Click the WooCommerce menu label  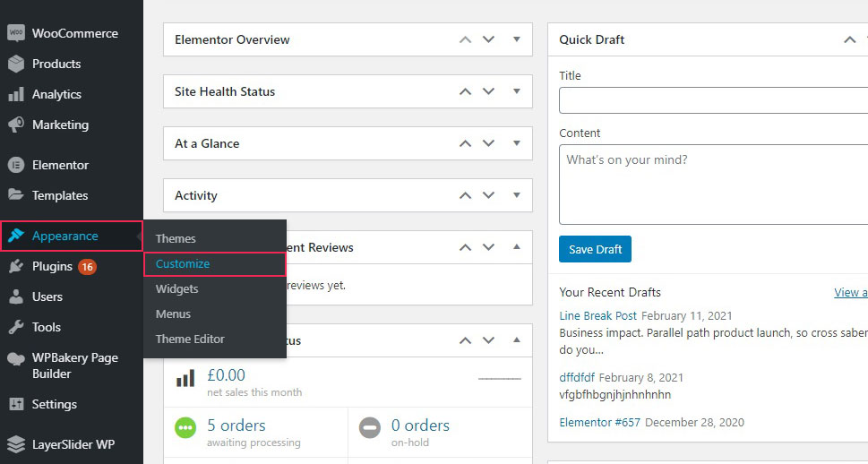pos(74,33)
